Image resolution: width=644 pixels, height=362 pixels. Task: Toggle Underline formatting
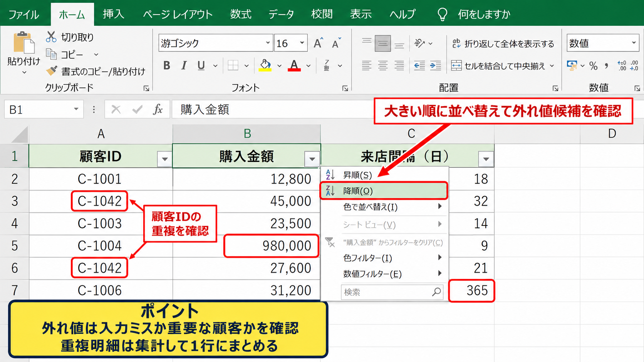point(201,66)
